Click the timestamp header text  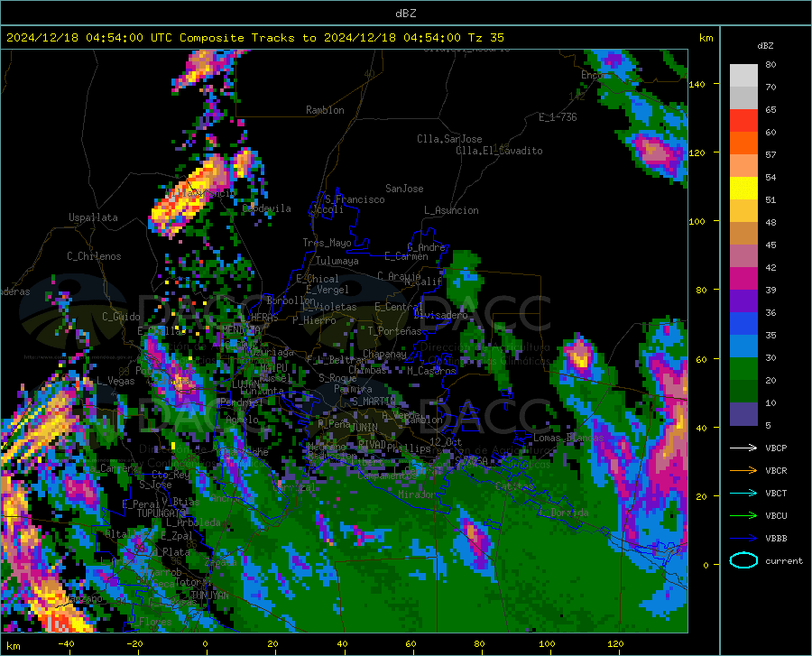click(x=254, y=38)
